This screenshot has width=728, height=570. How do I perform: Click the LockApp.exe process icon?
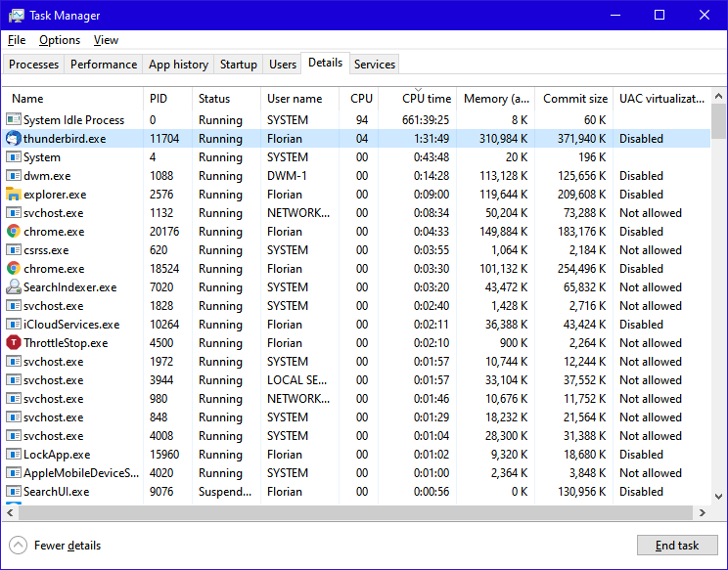(x=14, y=455)
